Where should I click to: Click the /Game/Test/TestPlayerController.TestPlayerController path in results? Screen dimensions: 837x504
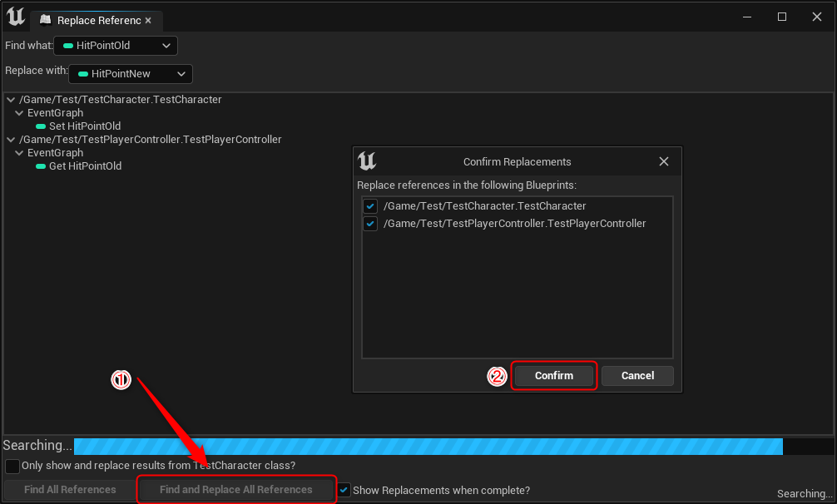(151, 140)
